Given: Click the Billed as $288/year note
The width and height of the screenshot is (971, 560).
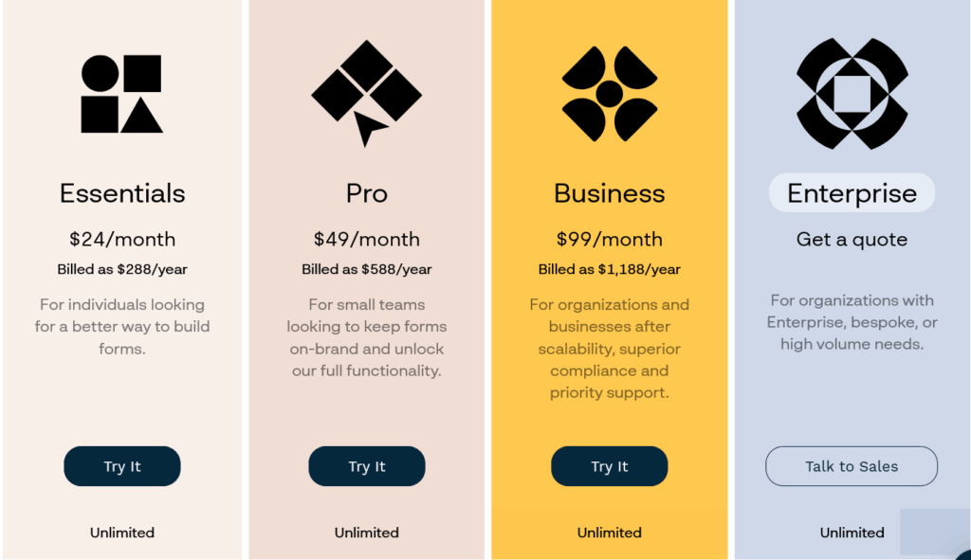Looking at the screenshot, I should click(x=122, y=269).
